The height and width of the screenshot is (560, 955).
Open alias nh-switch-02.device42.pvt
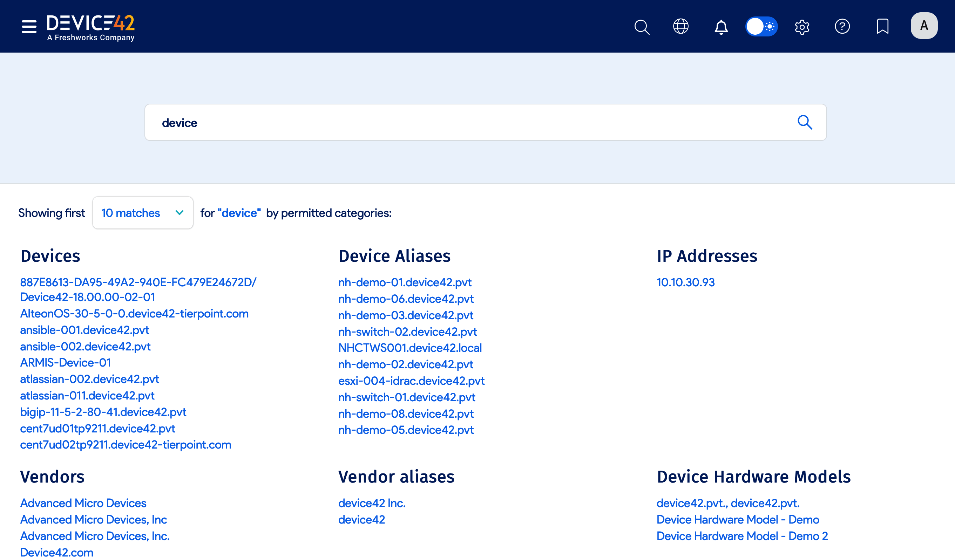pos(407,332)
